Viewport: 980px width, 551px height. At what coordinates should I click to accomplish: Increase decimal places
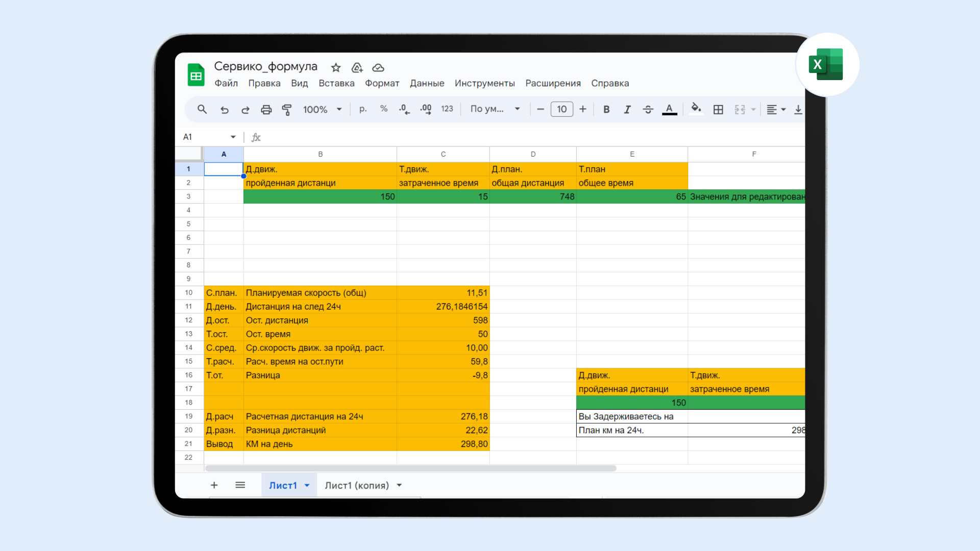tap(426, 109)
